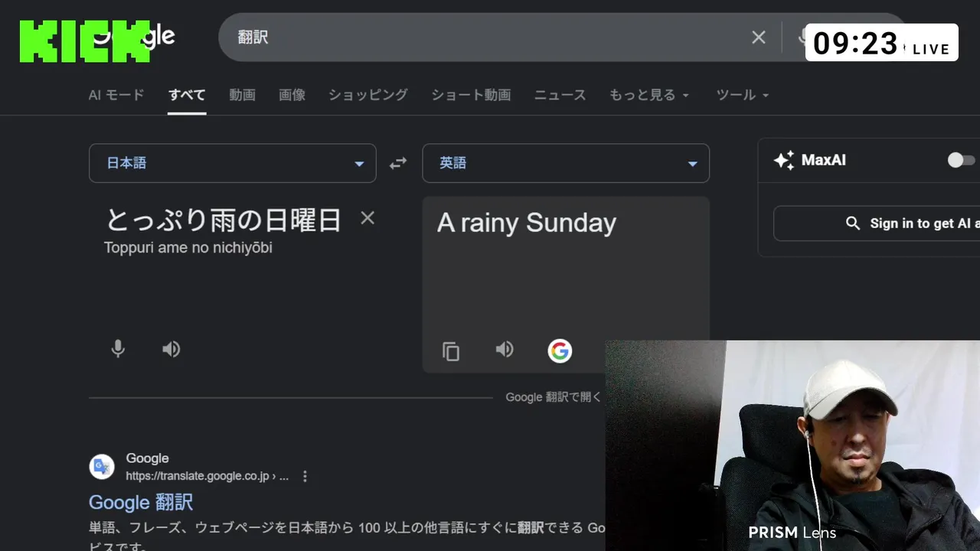Copy the English translation
This screenshot has width=980, height=551.
[x=451, y=351]
